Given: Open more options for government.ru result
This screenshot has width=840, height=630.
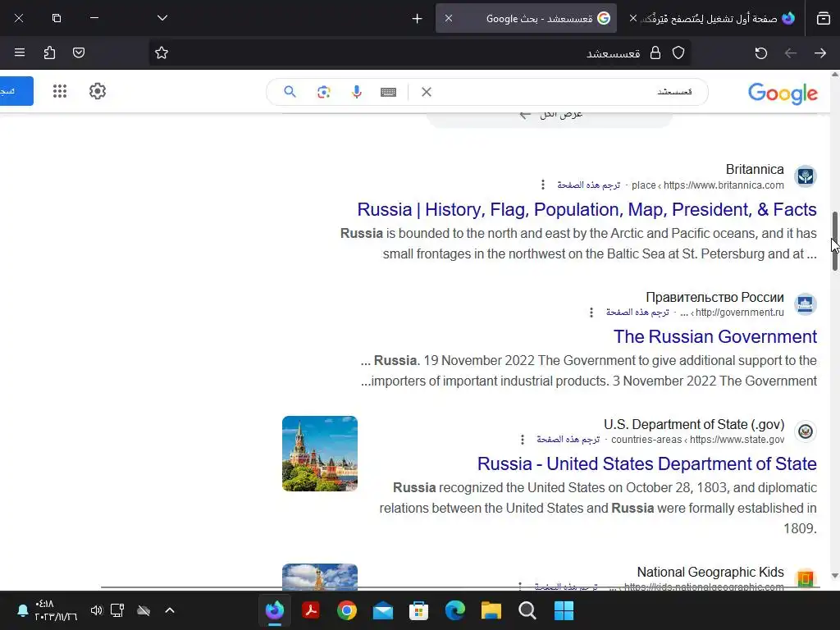Looking at the screenshot, I should tap(591, 313).
